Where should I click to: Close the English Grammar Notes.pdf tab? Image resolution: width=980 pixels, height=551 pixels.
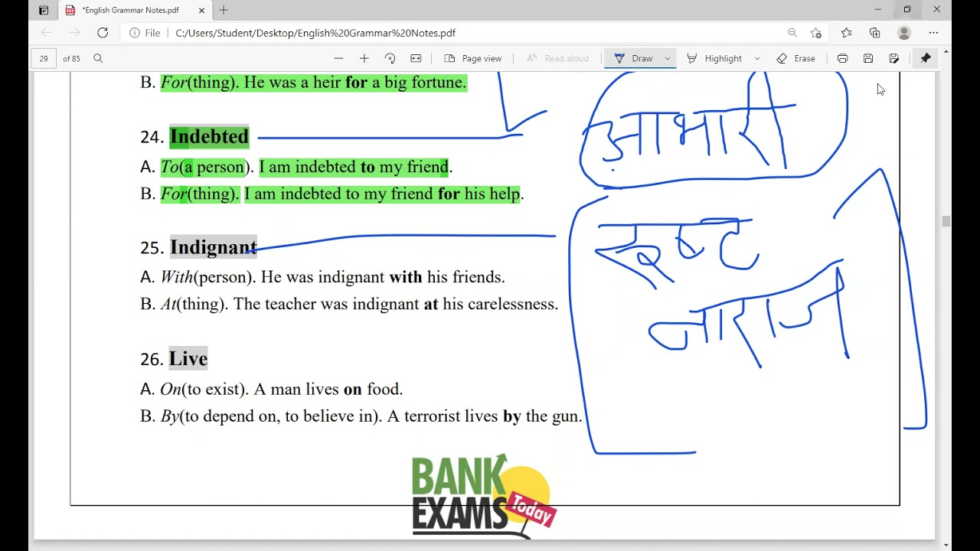pyautogui.click(x=201, y=10)
